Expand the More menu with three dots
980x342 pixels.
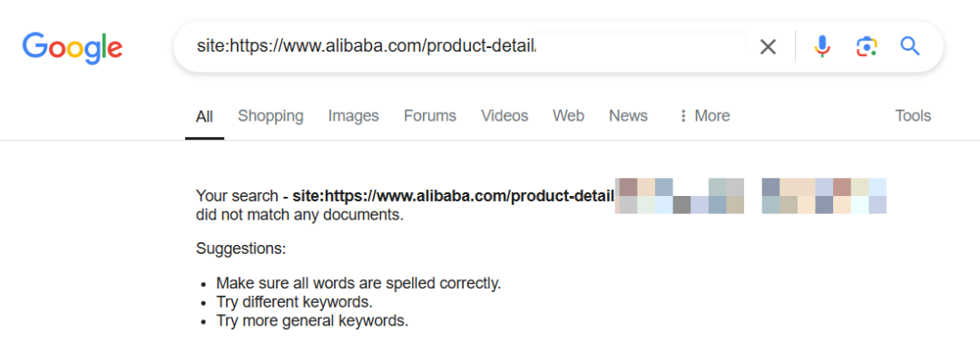click(x=704, y=116)
